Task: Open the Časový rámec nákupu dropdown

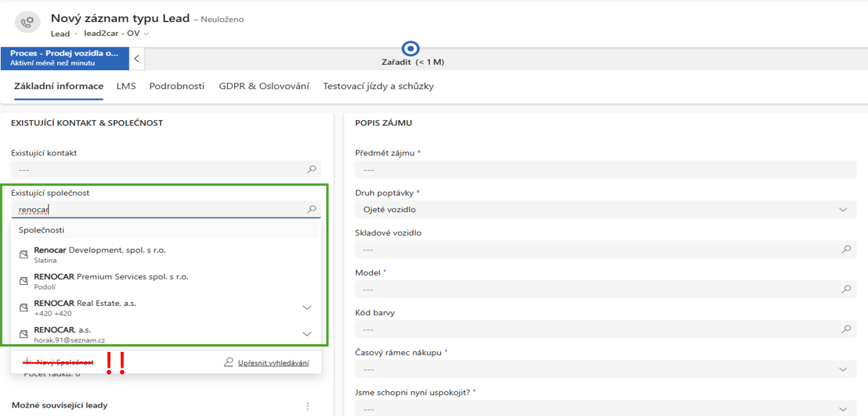Action: 842,369
